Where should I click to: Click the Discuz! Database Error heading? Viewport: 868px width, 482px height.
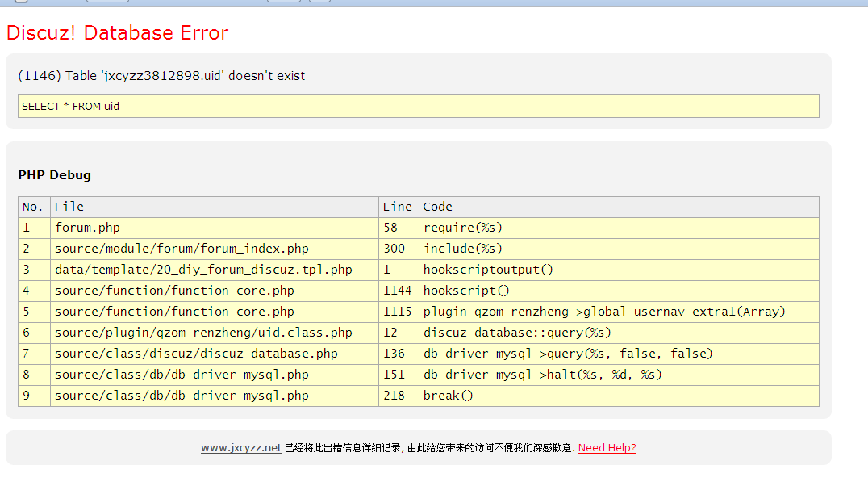tap(117, 32)
